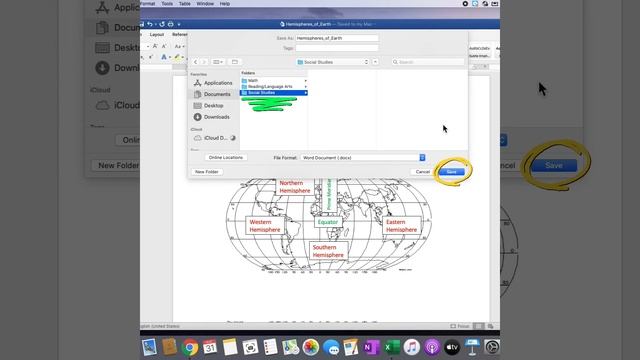
Task: Open Keynote from the Dock
Action: click(472, 347)
